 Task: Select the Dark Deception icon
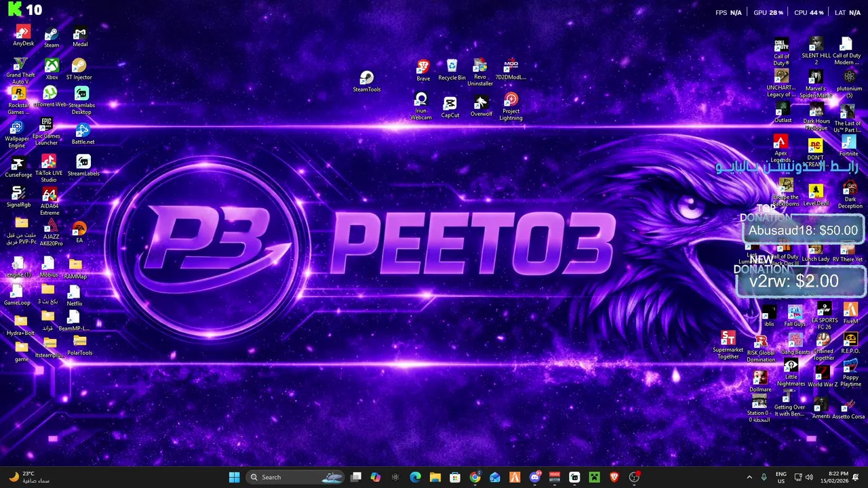tap(850, 195)
